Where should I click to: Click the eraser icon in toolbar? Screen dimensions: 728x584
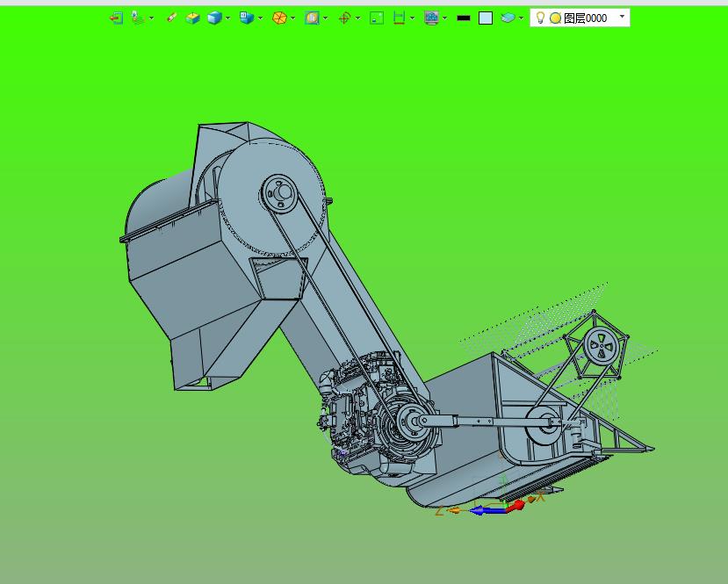click(x=172, y=18)
